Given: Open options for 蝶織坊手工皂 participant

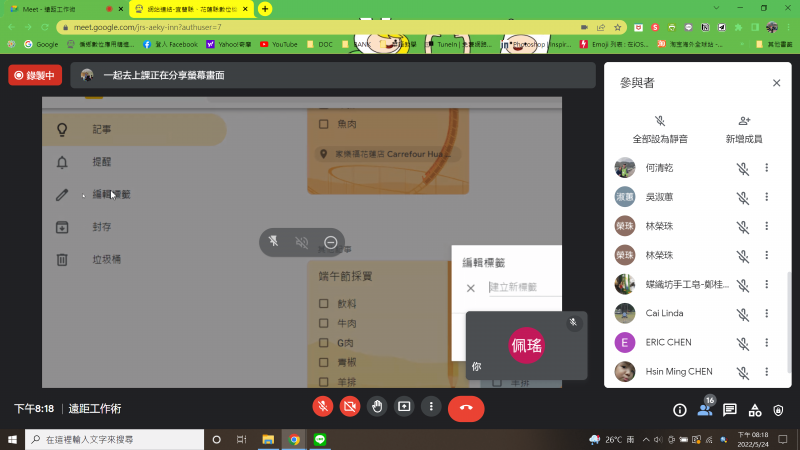Looking at the screenshot, I should click(766, 284).
